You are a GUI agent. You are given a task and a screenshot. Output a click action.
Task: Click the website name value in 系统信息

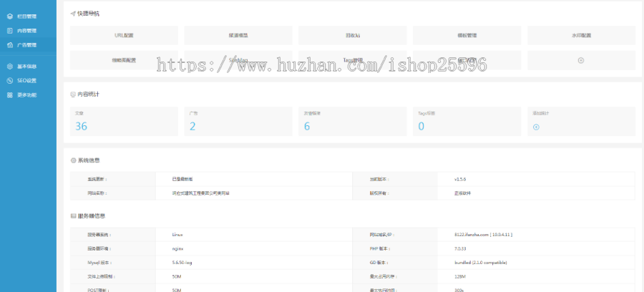click(x=201, y=193)
